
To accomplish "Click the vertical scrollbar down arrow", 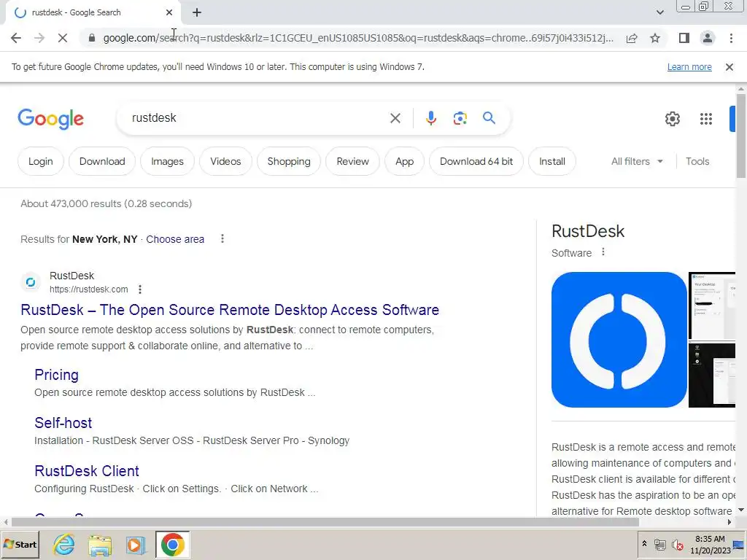I will tap(741, 510).
